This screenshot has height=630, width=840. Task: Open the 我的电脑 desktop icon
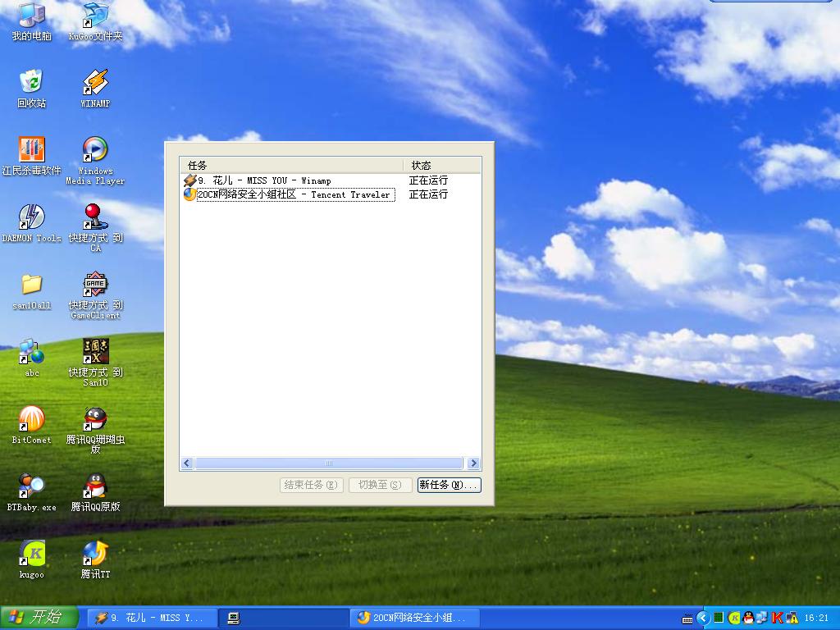coord(32,21)
